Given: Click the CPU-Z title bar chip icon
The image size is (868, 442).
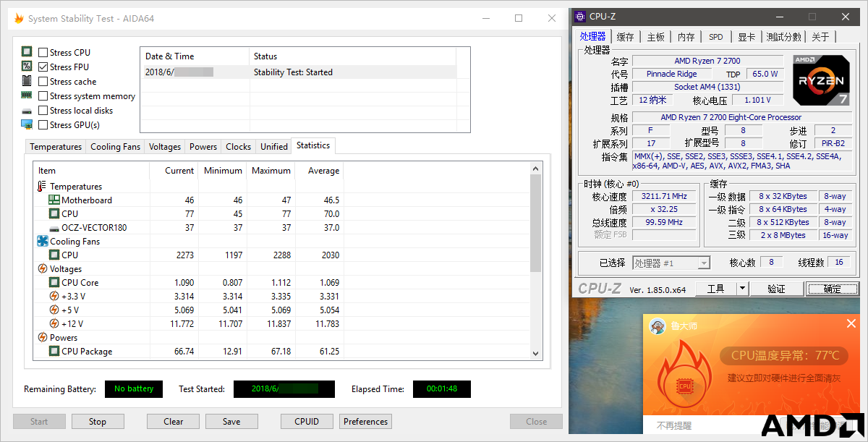Looking at the screenshot, I should click(x=580, y=16).
